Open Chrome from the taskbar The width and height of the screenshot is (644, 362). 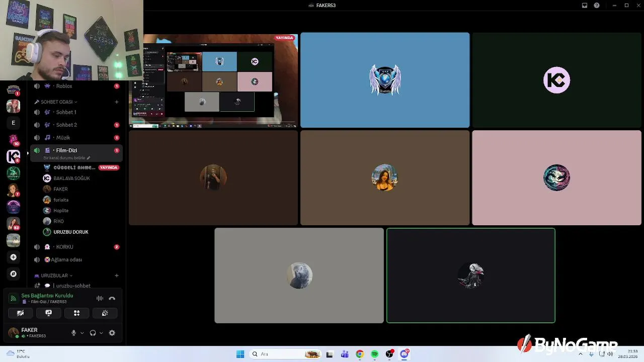point(360,354)
